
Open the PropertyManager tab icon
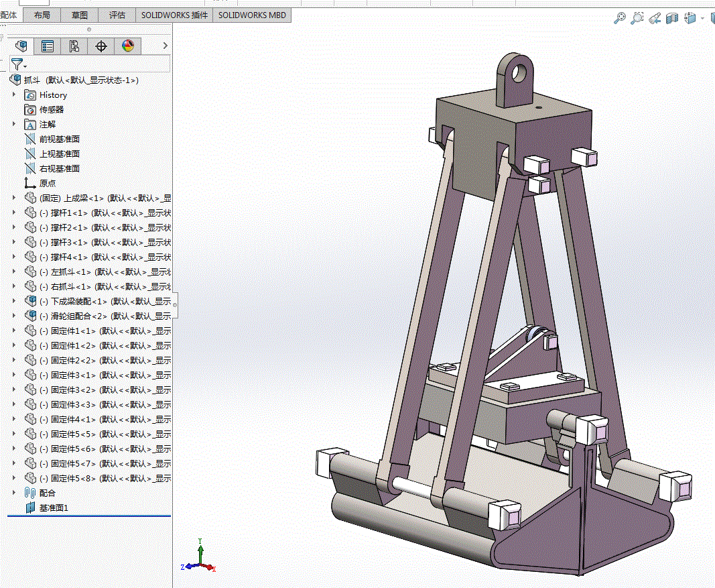[48, 46]
